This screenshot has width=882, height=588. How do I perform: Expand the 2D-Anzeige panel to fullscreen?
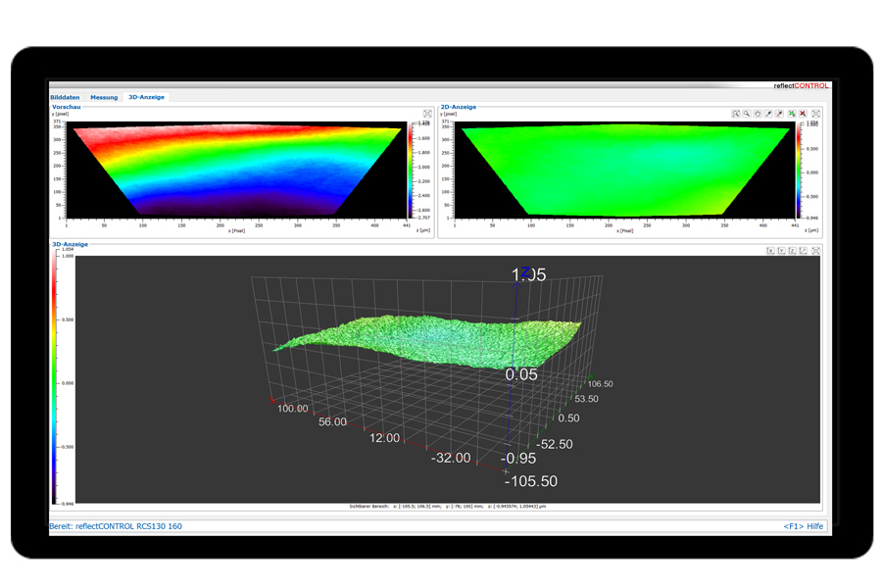[815, 114]
